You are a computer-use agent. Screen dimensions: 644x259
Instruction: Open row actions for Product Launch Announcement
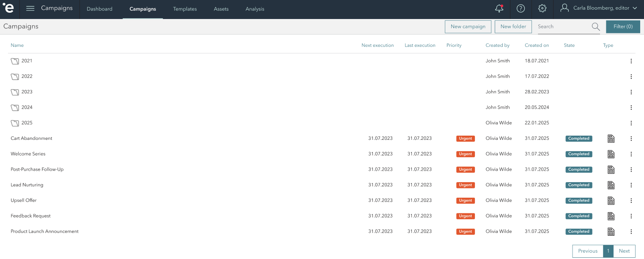point(631,232)
